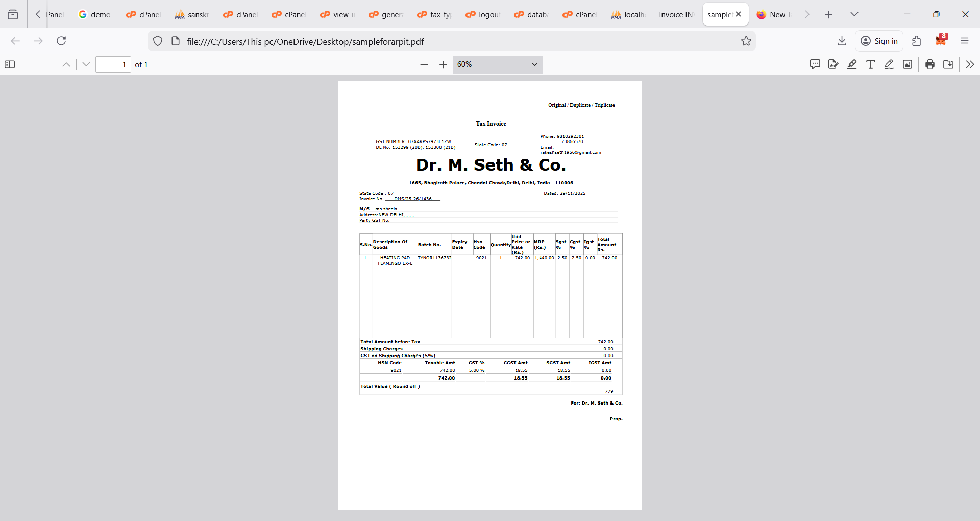Select the Highlight annotation tool
Viewport: 980px width, 521px height.
(x=852, y=64)
